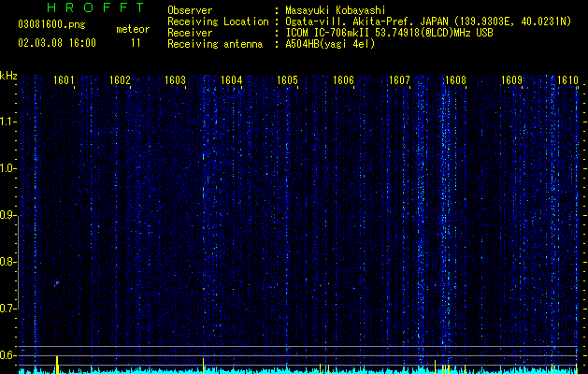Click the 0.7 kHz axis label
Screen dimensions: 588x374
coord(8,309)
